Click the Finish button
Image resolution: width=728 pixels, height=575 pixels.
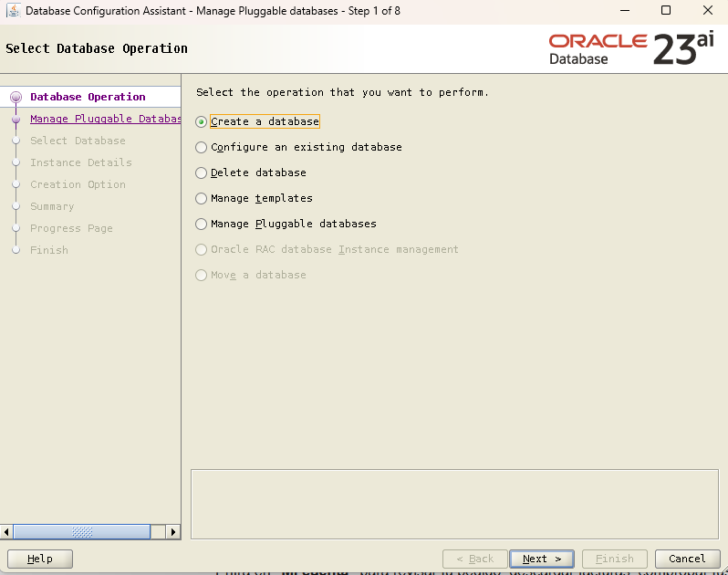tap(615, 559)
